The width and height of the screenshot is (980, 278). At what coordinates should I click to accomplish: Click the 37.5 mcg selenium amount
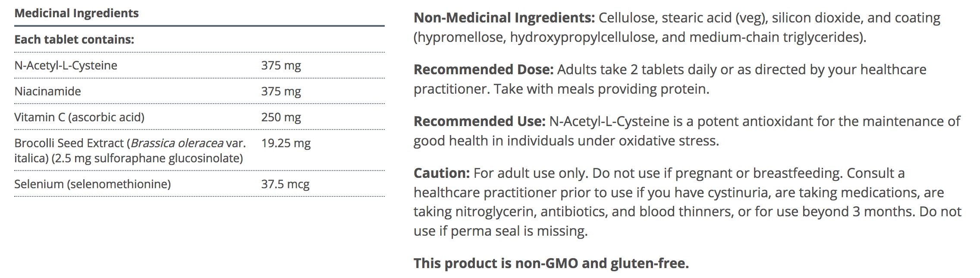pyautogui.click(x=285, y=184)
